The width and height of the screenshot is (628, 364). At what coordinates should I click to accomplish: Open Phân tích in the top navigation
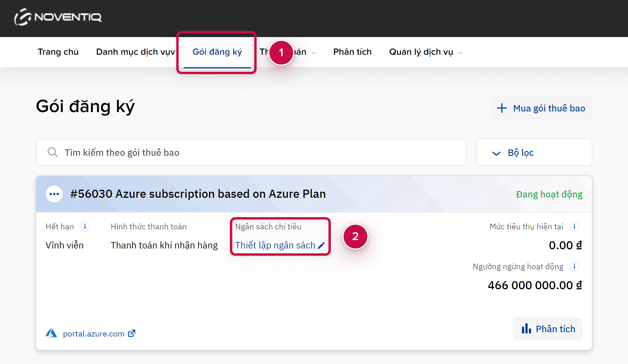(x=352, y=52)
